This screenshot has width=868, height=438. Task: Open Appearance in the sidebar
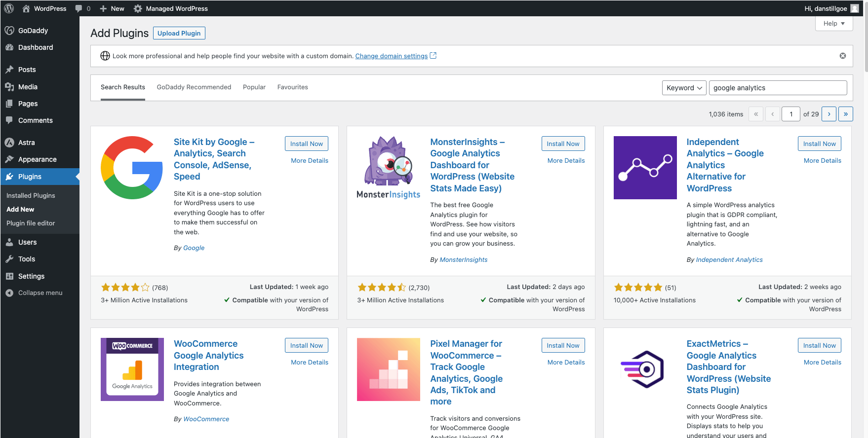(x=37, y=159)
